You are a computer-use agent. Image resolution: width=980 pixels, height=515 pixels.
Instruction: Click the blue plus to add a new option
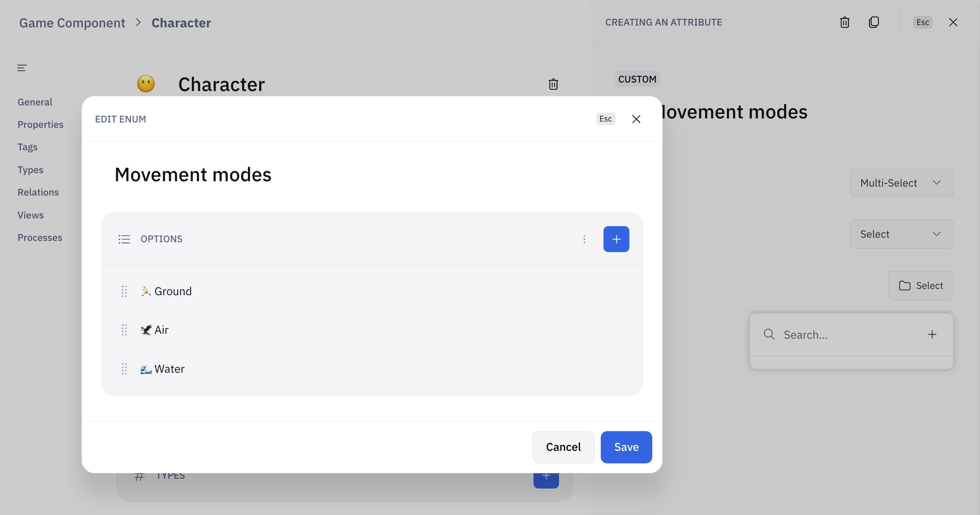[x=616, y=239]
